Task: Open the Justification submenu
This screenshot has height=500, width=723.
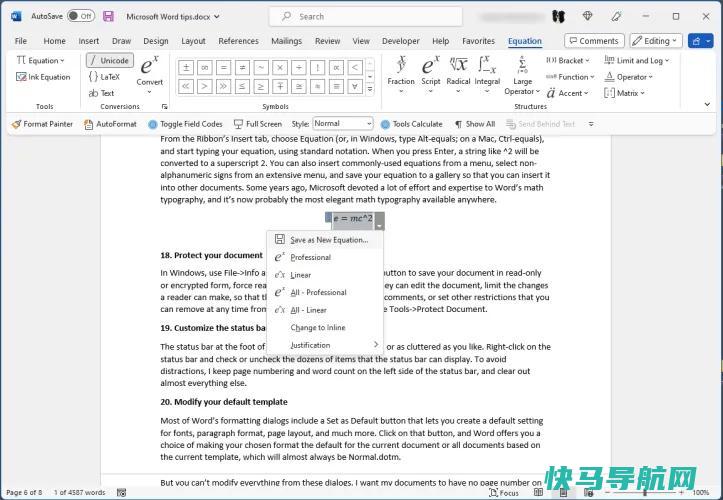Action: click(x=325, y=345)
